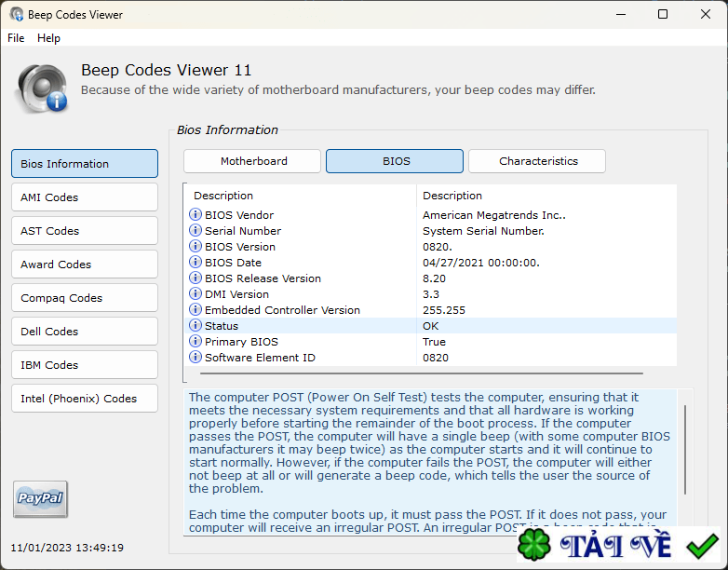
Task: Click the info icon beside BIOS Vendor
Action: tap(195, 215)
